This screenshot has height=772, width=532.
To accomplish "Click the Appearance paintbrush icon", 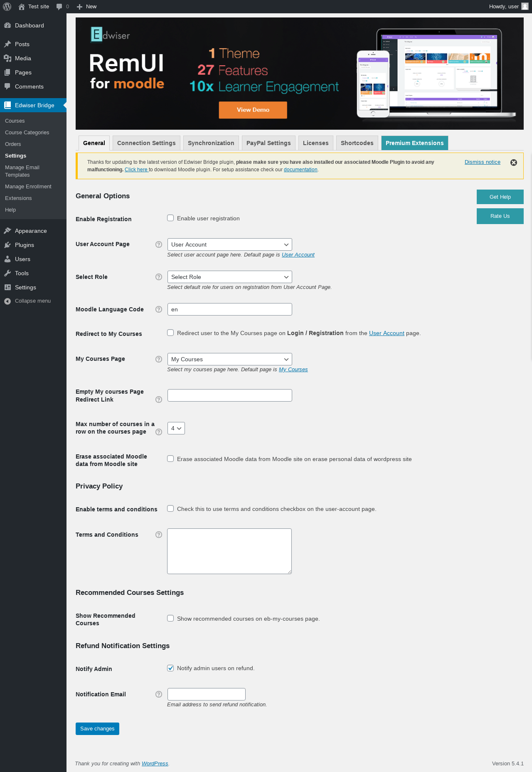I will tap(7, 231).
